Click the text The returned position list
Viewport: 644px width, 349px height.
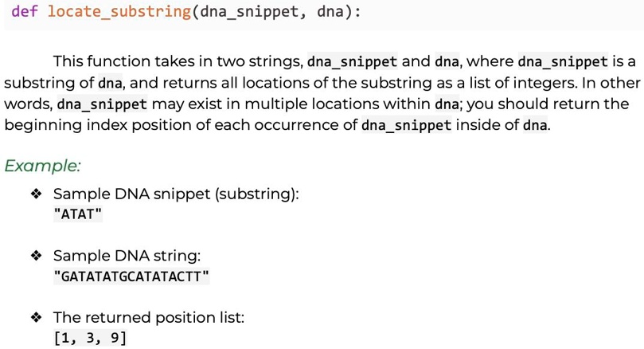pos(149,317)
